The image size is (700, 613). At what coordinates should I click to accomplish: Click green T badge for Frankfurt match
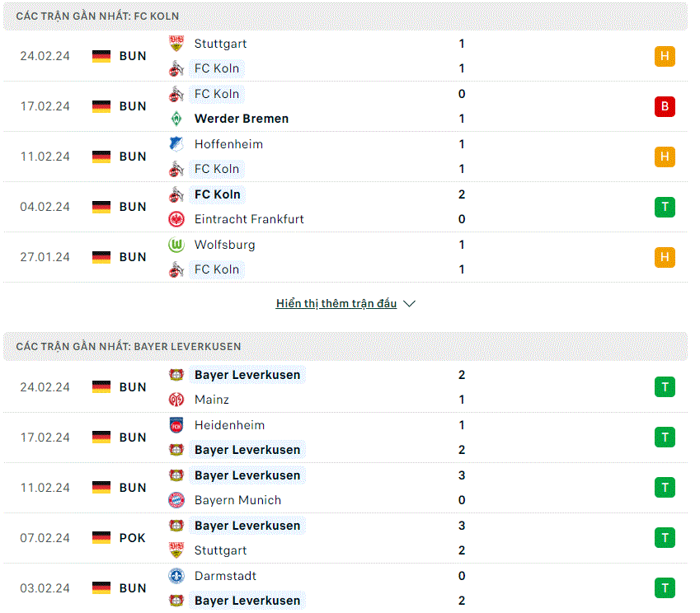coord(665,207)
